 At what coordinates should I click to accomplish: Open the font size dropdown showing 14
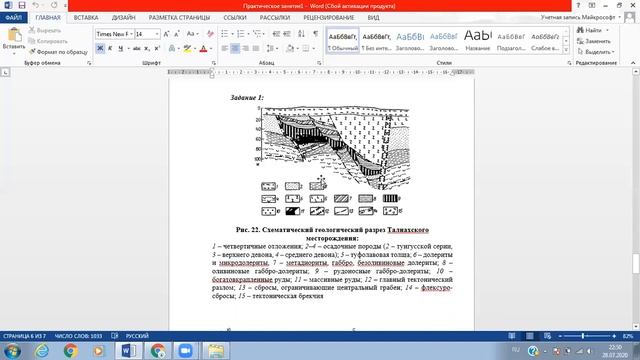click(x=157, y=34)
